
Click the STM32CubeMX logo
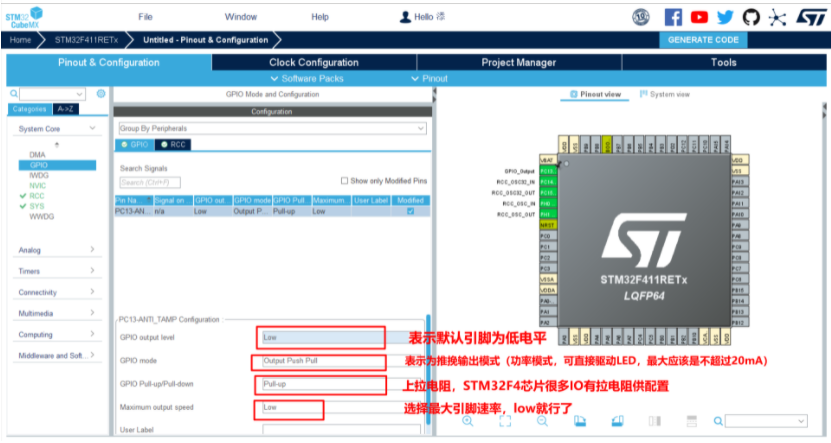24,17
